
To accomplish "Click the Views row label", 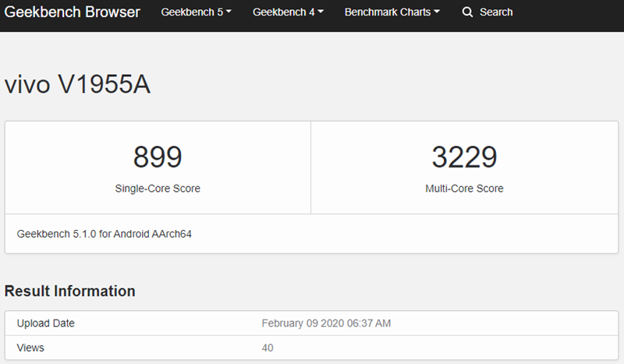I will 30,348.
